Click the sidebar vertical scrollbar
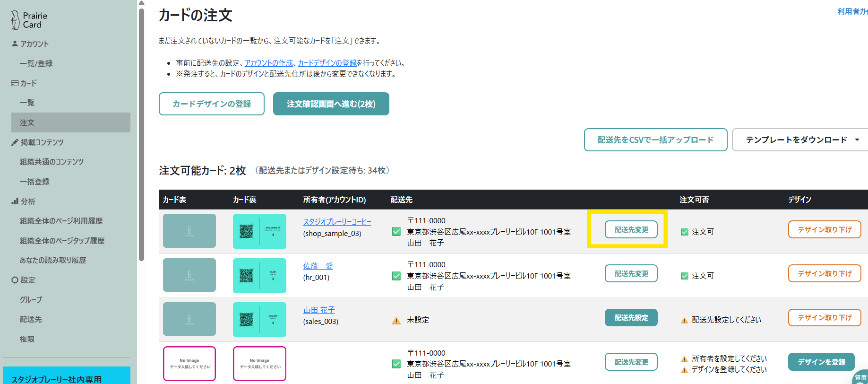The width and height of the screenshot is (868, 384). click(141, 132)
